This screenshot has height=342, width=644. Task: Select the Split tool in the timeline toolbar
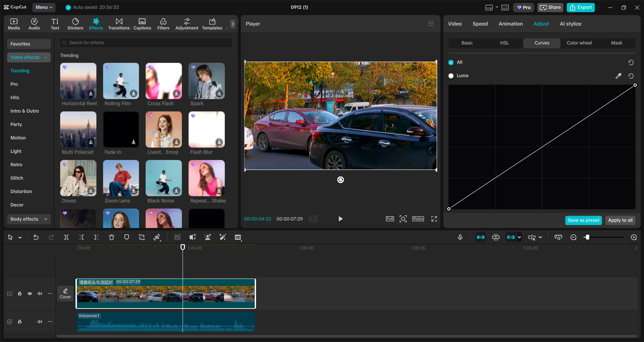pyautogui.click(x=66, y=237)
